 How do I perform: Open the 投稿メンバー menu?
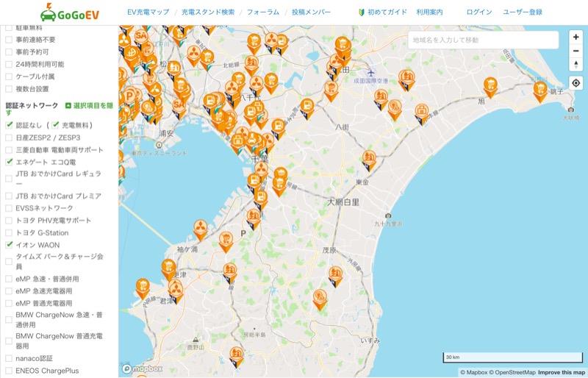pyautogui.click(x=311, y=12)
